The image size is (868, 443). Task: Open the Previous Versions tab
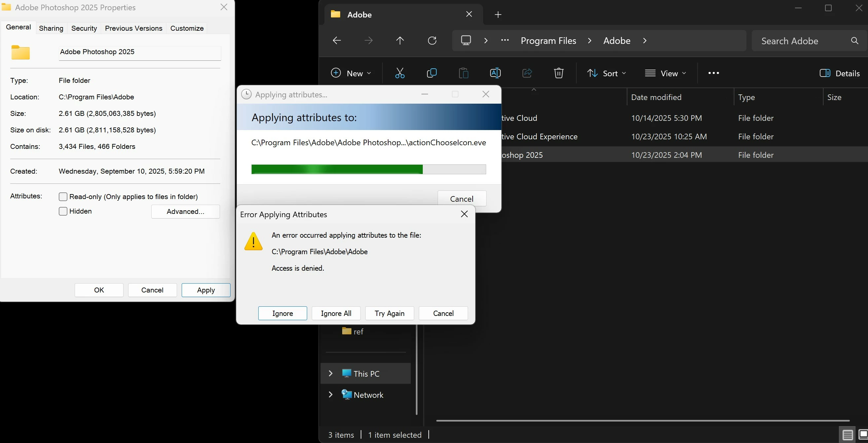click(133, 28)
